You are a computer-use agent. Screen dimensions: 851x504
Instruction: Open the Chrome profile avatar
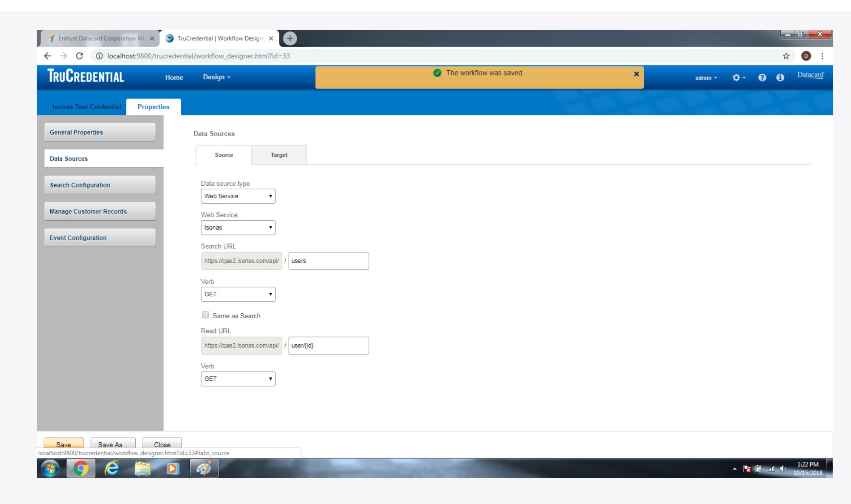(x=806, y=56)
